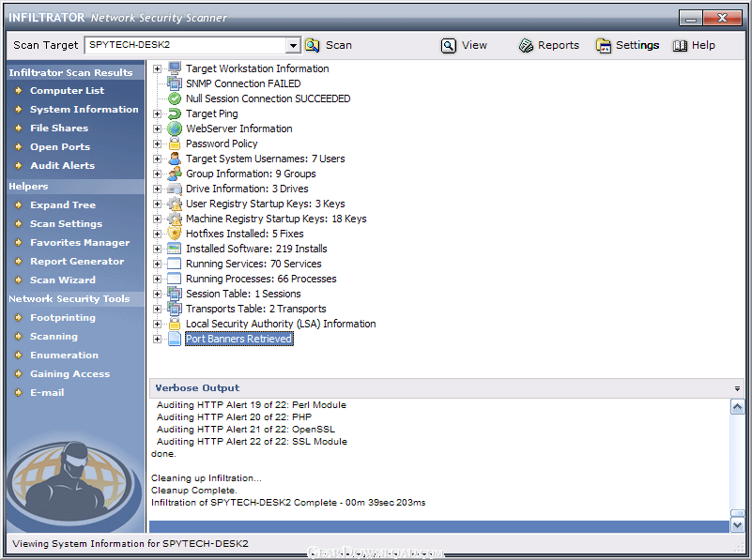
Task: Click the Verbose Output scrollbar thumb
Action: [x=737, y=513]
